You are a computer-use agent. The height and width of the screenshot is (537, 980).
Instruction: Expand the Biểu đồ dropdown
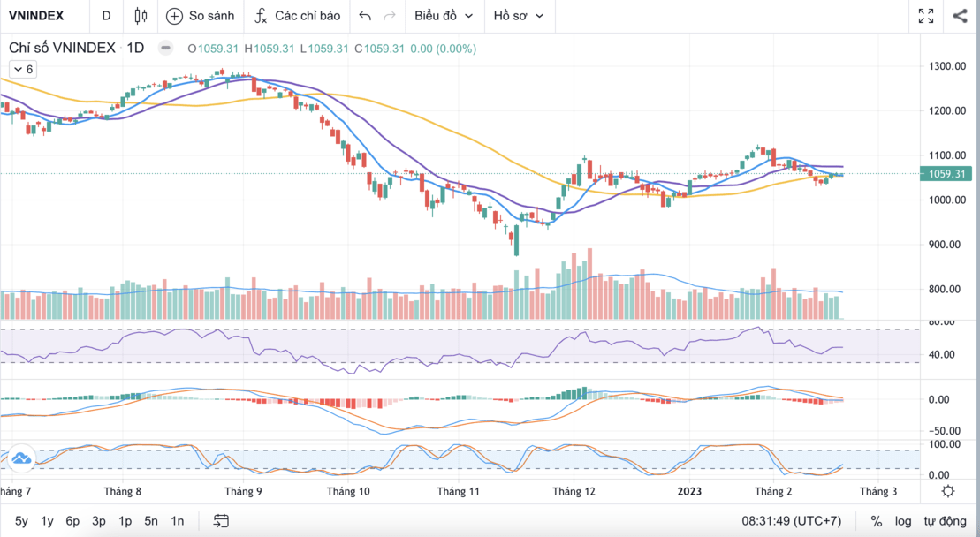click(444, 16)
